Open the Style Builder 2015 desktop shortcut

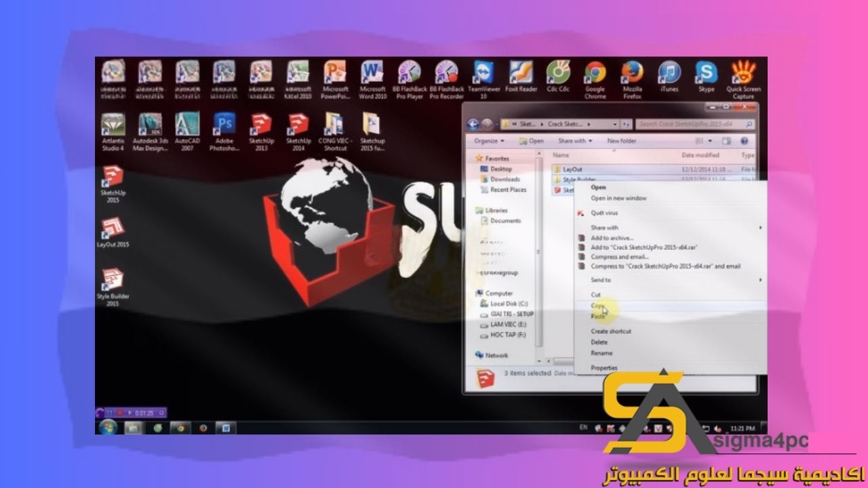[113, 287]
